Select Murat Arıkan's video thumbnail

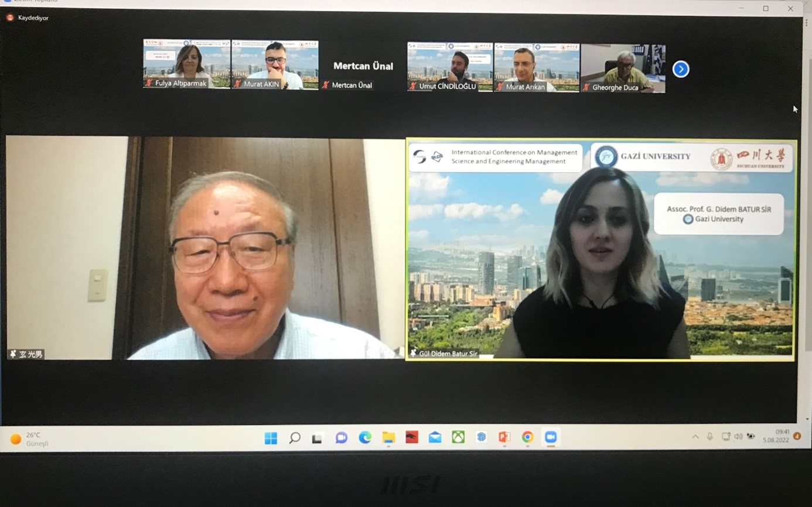536,67
